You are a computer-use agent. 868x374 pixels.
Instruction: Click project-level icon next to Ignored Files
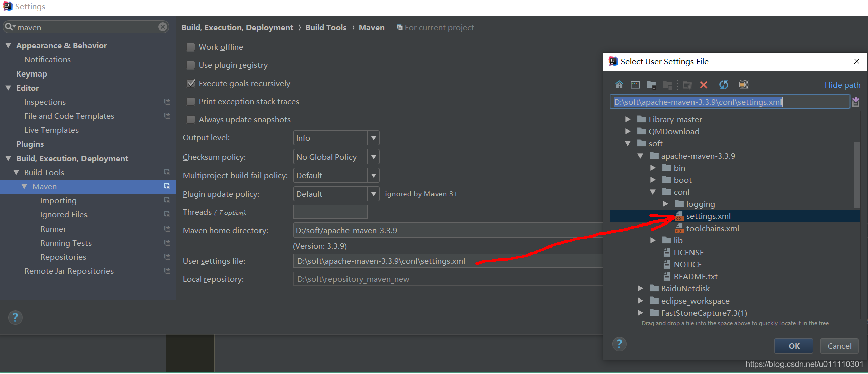coord(167,214)
